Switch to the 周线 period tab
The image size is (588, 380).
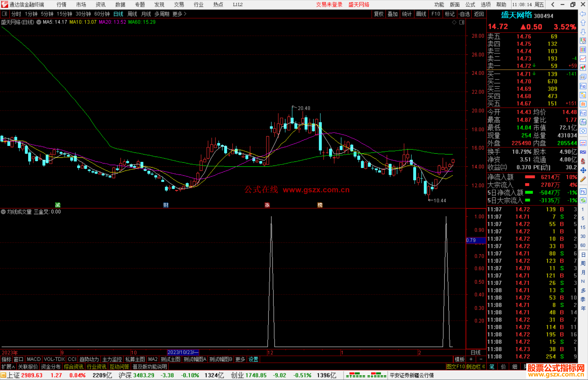click(x=132, y=14)
